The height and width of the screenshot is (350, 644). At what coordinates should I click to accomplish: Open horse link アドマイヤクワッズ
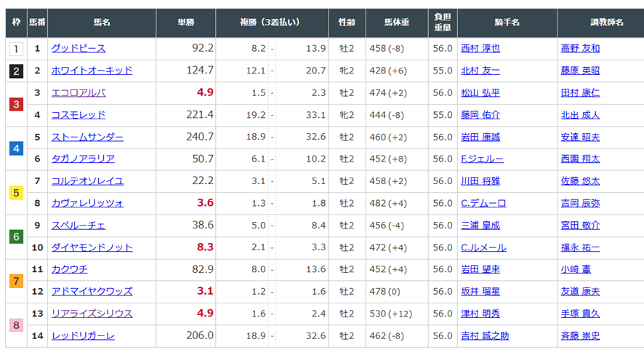(92, 292)
